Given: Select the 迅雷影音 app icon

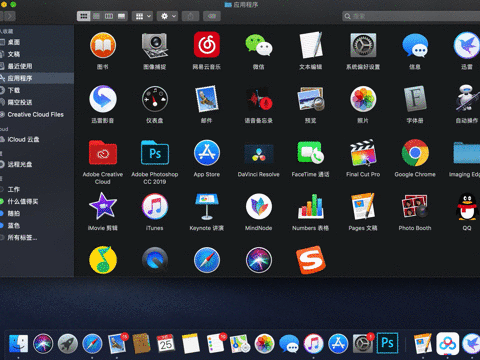Looking at the screenshot, I should 103,99.
